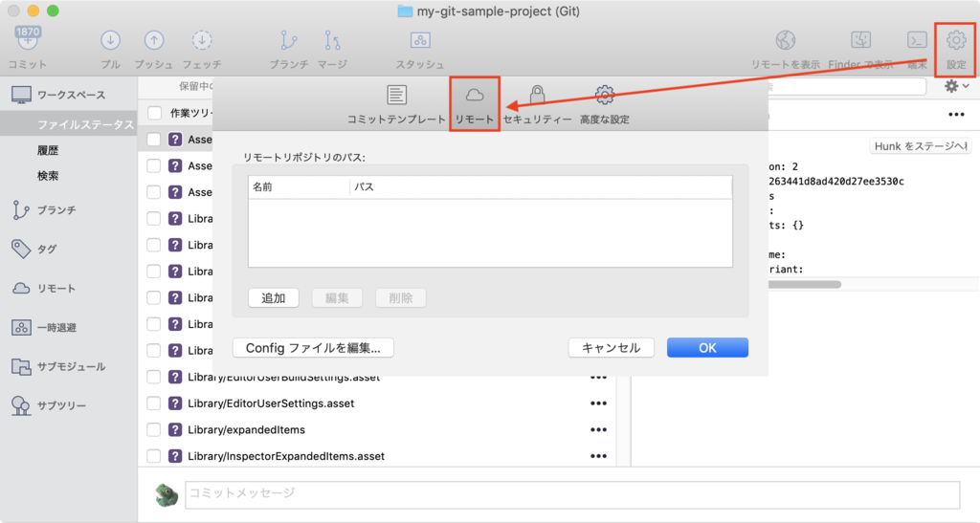Click the horizontal scrollbar in diff panel

[x=804, y=285]
